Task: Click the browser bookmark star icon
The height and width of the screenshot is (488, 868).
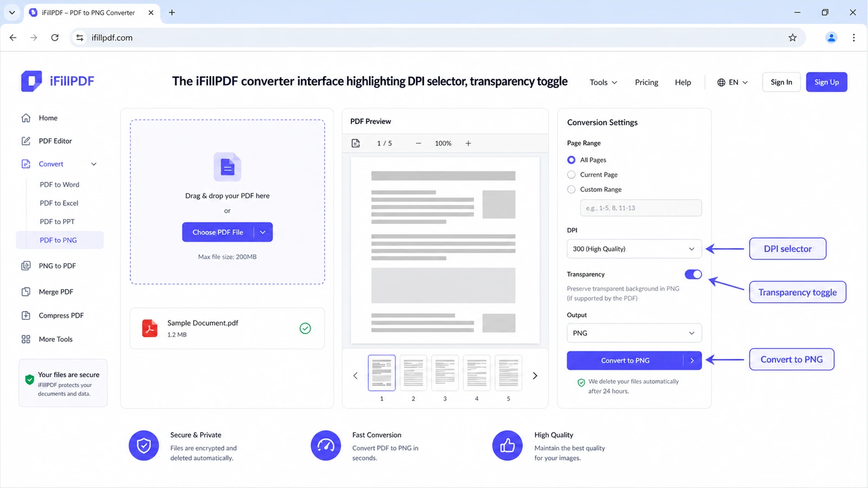Action: tap(793, 37)
